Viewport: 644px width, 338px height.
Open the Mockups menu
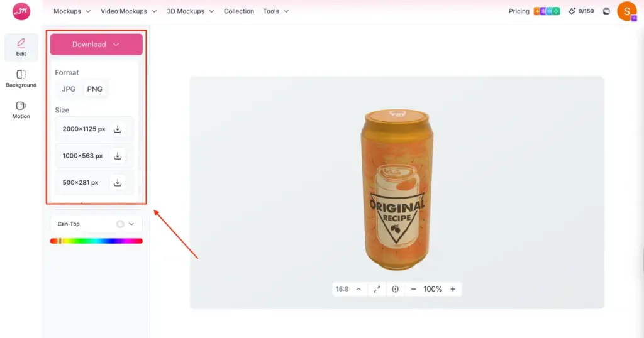72,11
